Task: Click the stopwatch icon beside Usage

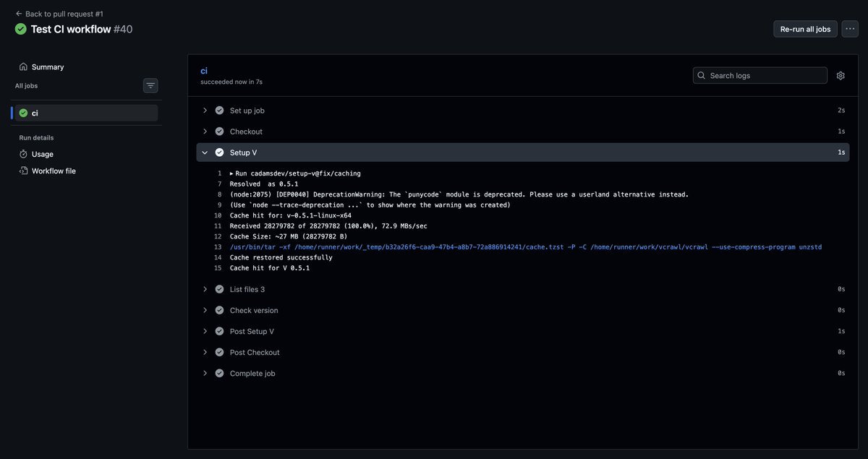Action: pyautogui.click(x=24, y=154)
